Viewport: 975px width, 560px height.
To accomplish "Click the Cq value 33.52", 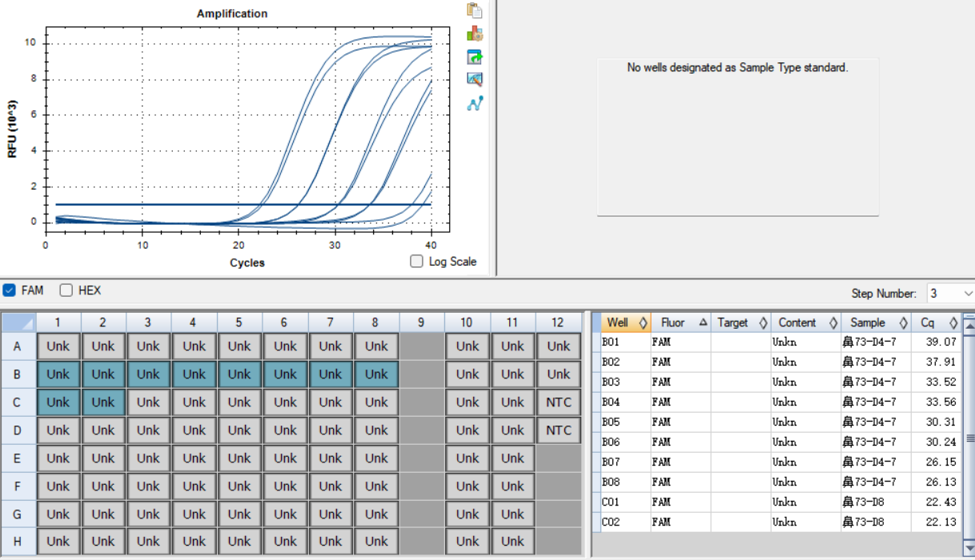I will (941, 382).
